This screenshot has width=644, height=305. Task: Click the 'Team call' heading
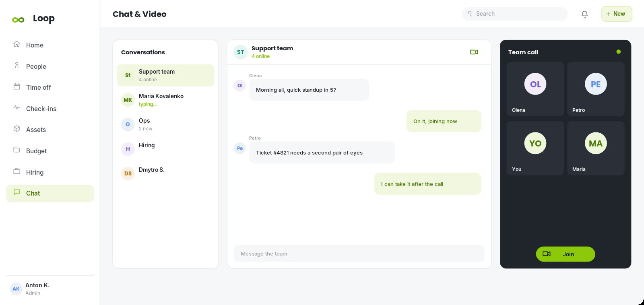[x=523, y=52]
